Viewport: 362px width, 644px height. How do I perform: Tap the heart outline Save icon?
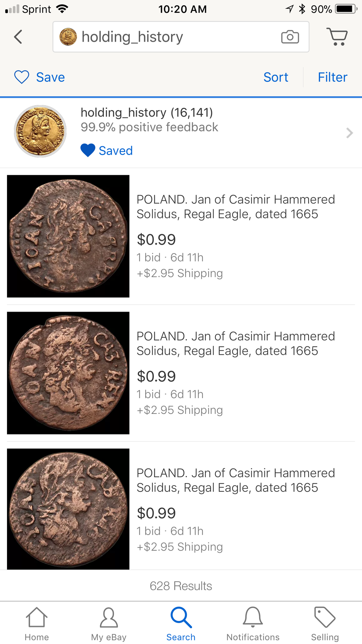(22, 77)
